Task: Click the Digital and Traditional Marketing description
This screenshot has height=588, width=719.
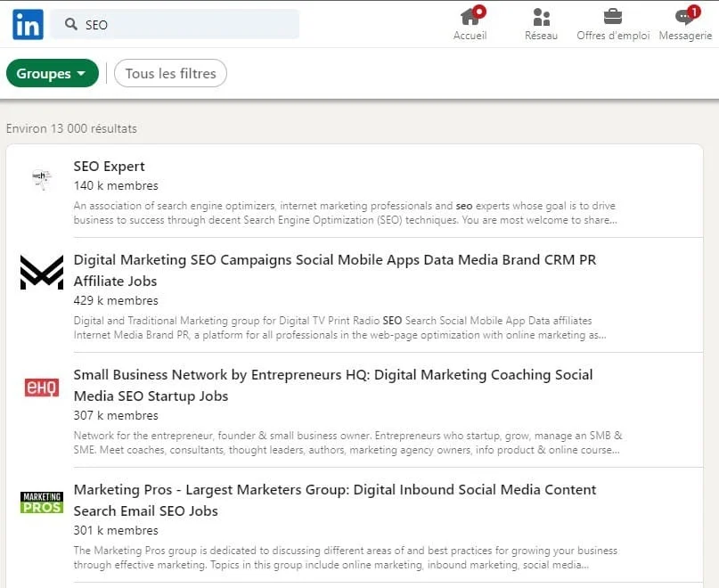Action: click(x=339, y=328)
